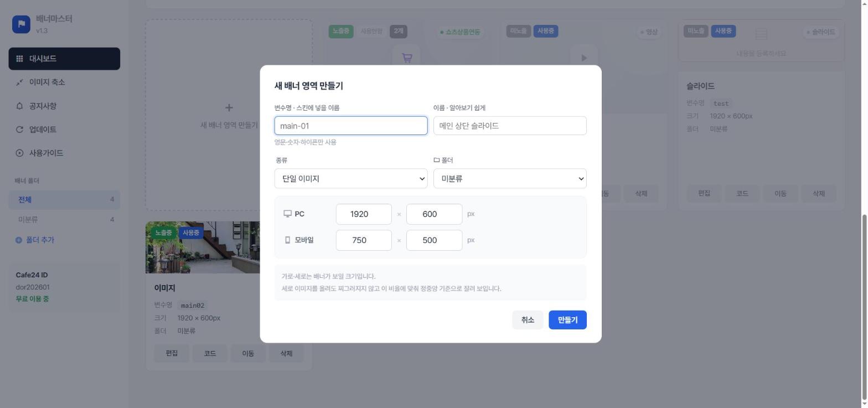868x408 pixels.
Task: Click 코드 on the 슬라이드 card
Action: point(742,193)
